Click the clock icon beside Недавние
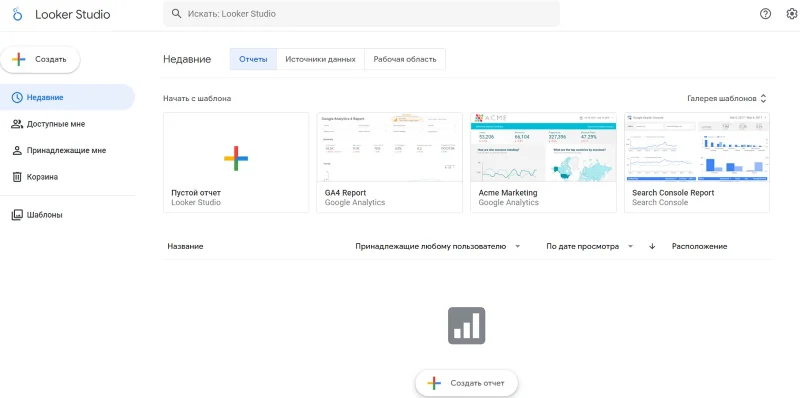 pyautogui.click(x=17, y=97)
